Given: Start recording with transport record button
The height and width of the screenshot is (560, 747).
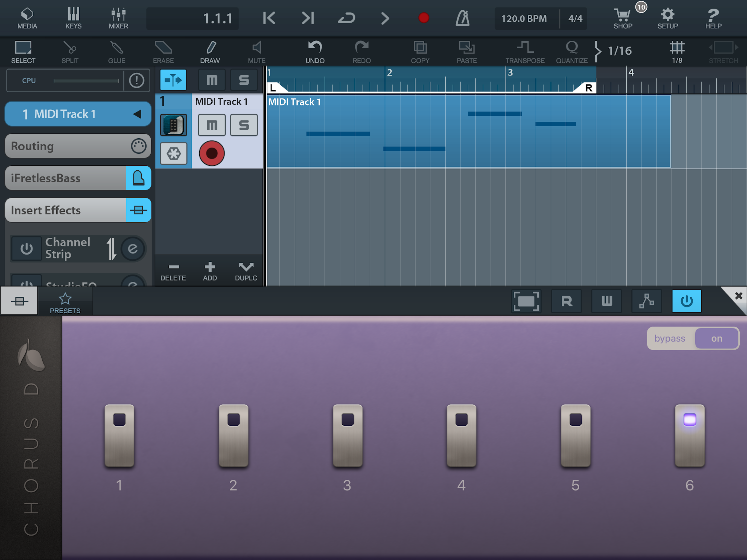Looking at the screenshot, I should click(x=424, y=18).
